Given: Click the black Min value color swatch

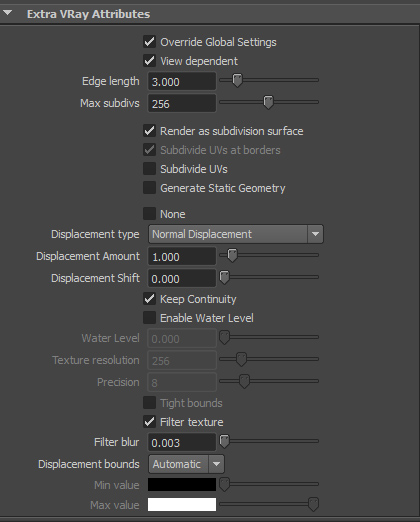Looking at the screenshot, I should (x=182, y=485).
